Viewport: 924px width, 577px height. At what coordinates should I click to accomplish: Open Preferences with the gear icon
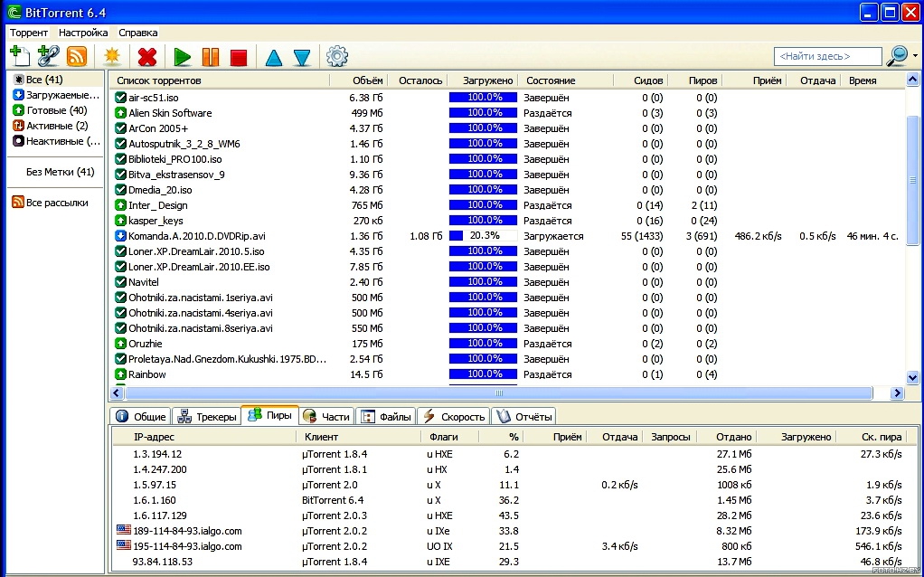click(337, 57)
